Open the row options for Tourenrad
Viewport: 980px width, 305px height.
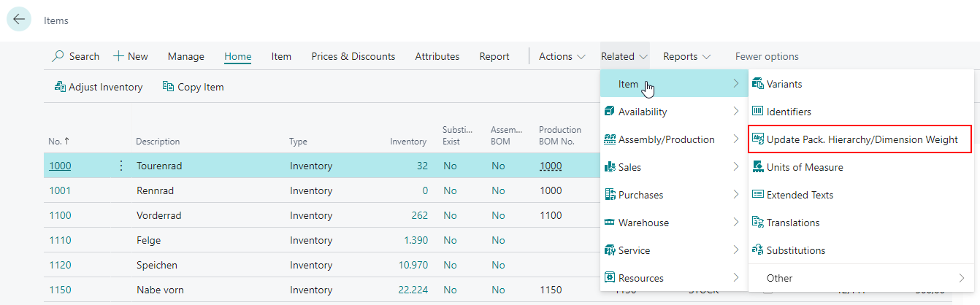[121, 166]
